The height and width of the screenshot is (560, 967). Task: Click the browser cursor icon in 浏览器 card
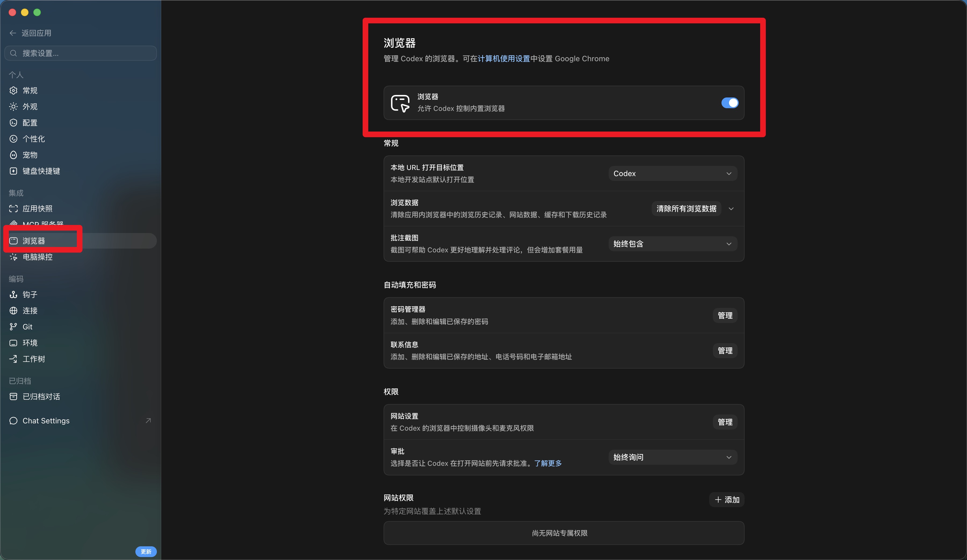coord(400,103)
